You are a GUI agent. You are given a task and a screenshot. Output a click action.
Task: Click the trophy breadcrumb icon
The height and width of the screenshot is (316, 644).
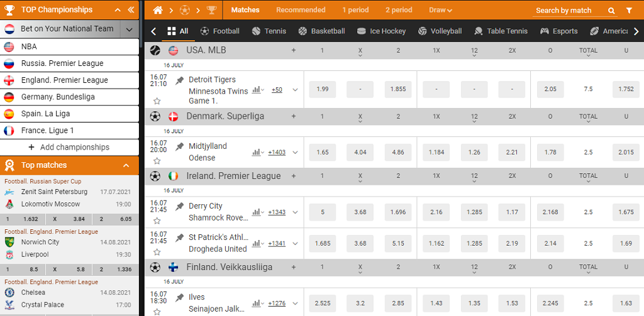point(211,10)
